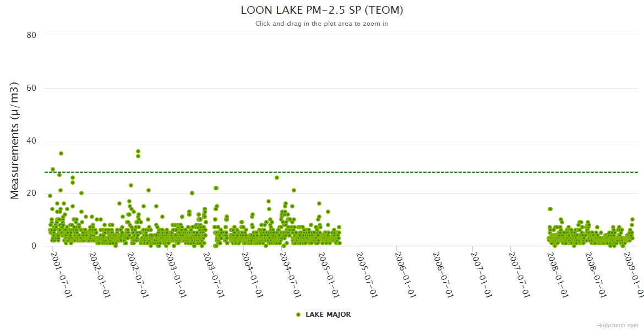644x330 pixels.
Task: Click the 80 y-axis tick label
Action: (31, 35)
